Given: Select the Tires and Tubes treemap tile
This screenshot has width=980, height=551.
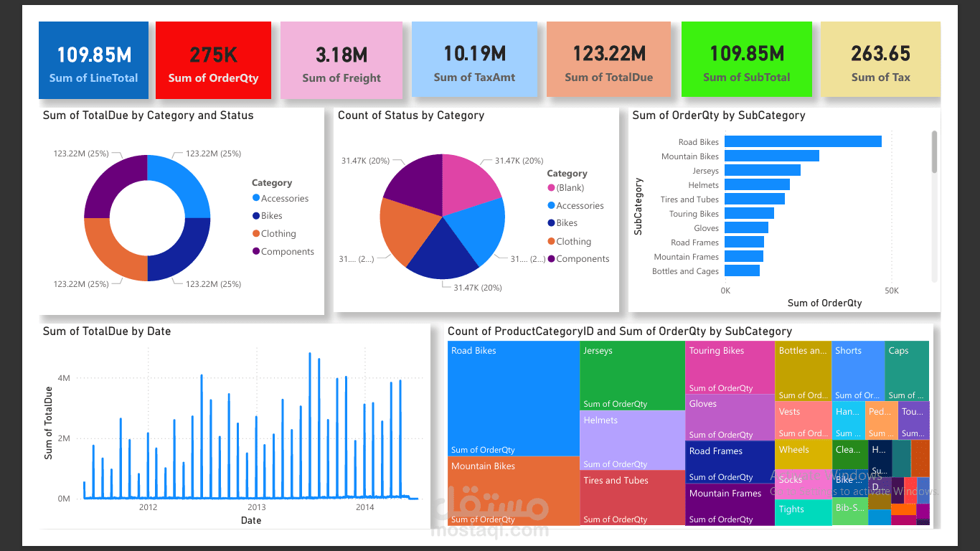Looking at the screenshot, I should [632, 498].
